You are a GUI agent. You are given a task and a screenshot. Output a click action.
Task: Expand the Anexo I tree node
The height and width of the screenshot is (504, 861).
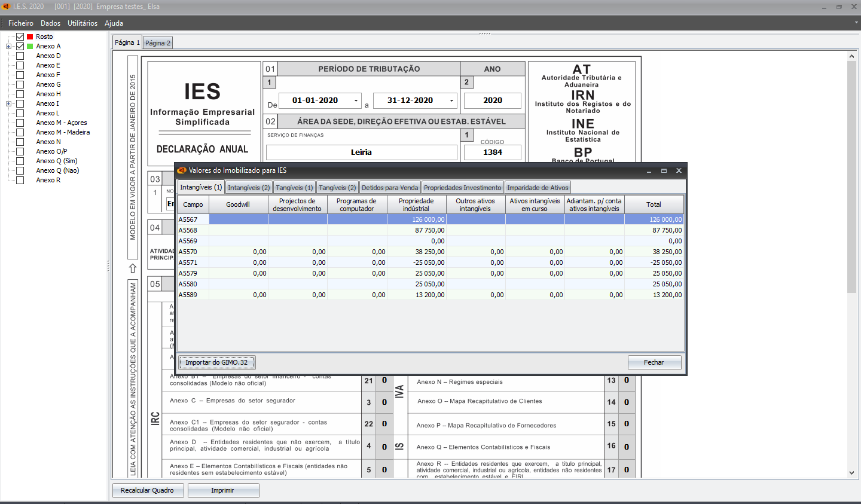click(x=9, y=103)
